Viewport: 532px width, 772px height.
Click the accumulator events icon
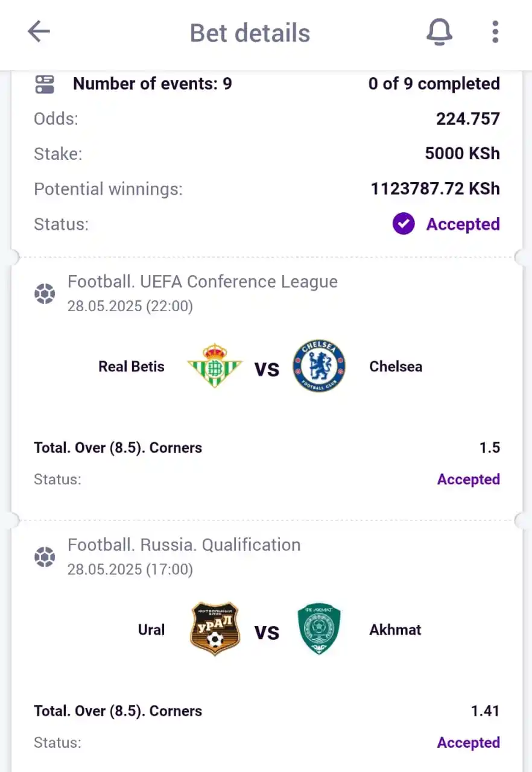pos(45,84)
